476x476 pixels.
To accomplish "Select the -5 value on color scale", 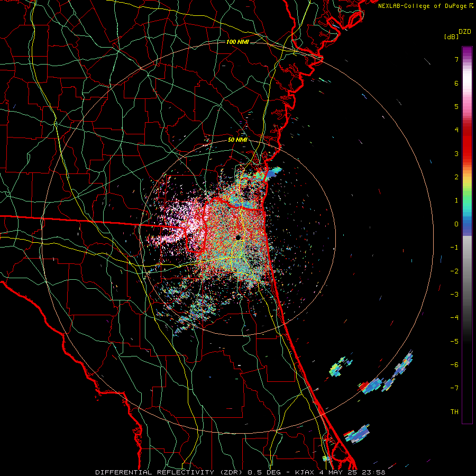I will pos(454,341).
